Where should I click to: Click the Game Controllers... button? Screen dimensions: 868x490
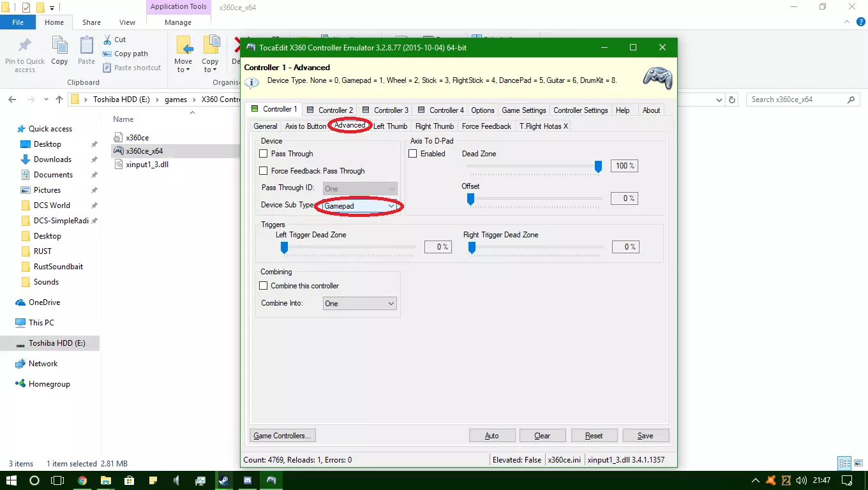(282, 436)
